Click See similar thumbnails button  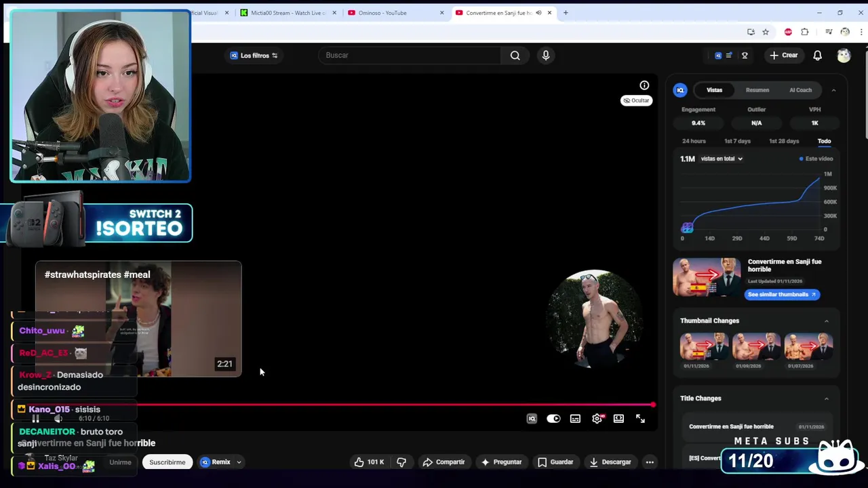coord(782,294)
